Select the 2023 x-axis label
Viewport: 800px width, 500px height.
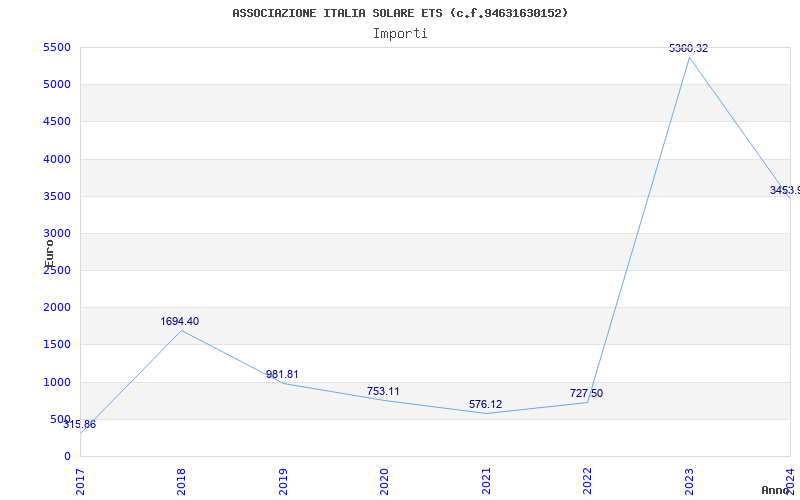click(x=689, y=481)
